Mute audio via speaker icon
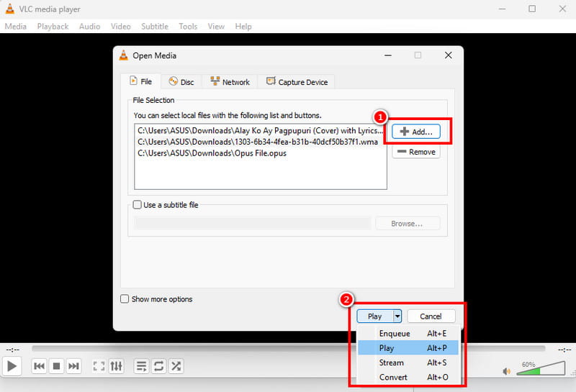The height and width of the screenshot is (392, 576). coord(506,371)
